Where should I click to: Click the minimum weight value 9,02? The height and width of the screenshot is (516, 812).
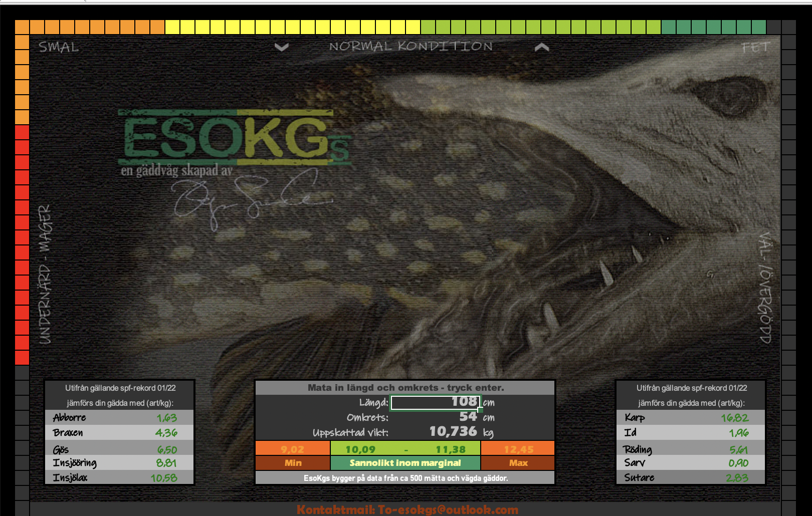tap(292, 449)
